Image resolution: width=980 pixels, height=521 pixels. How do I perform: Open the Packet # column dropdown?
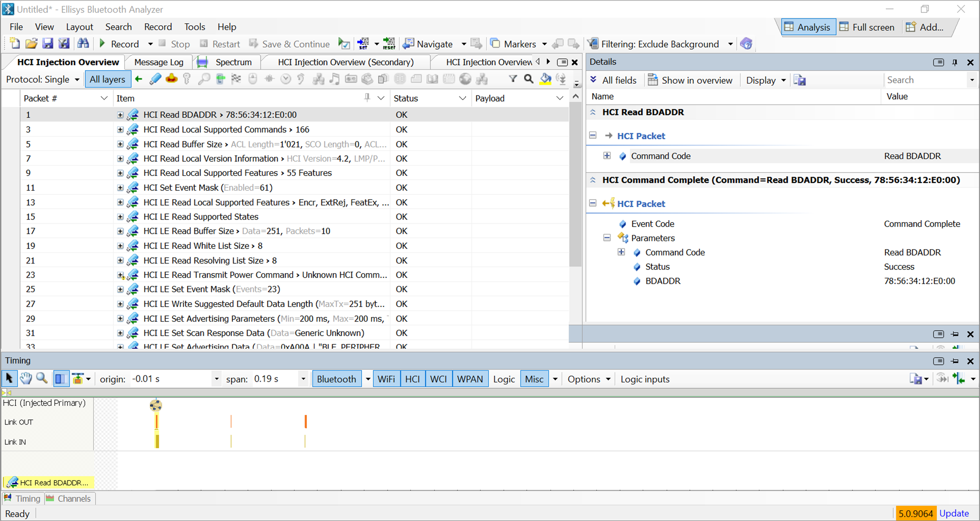(x=104, y=98)
